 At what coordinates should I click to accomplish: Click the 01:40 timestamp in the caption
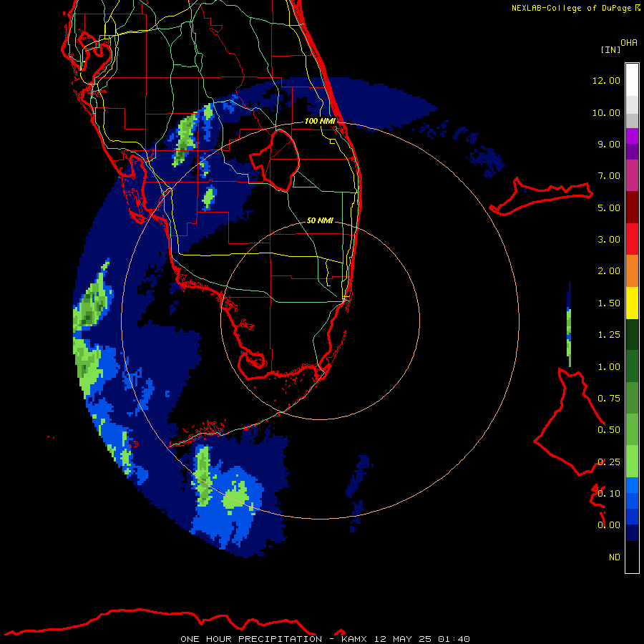(454, 639)
